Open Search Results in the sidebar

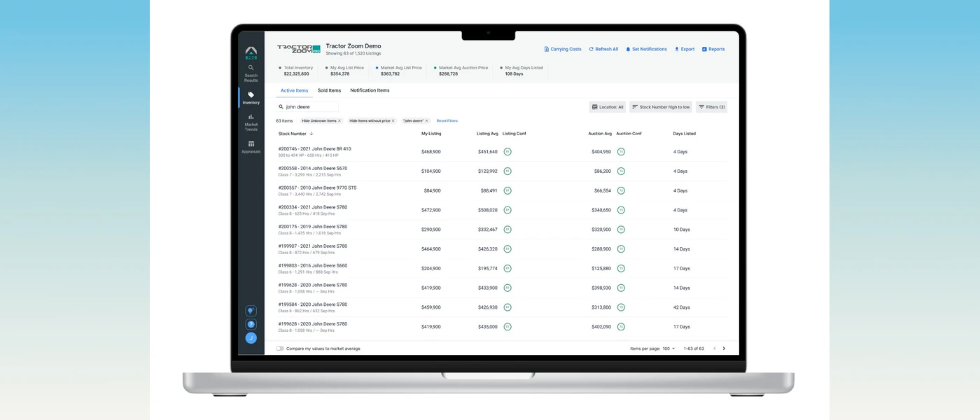[251, 73]
